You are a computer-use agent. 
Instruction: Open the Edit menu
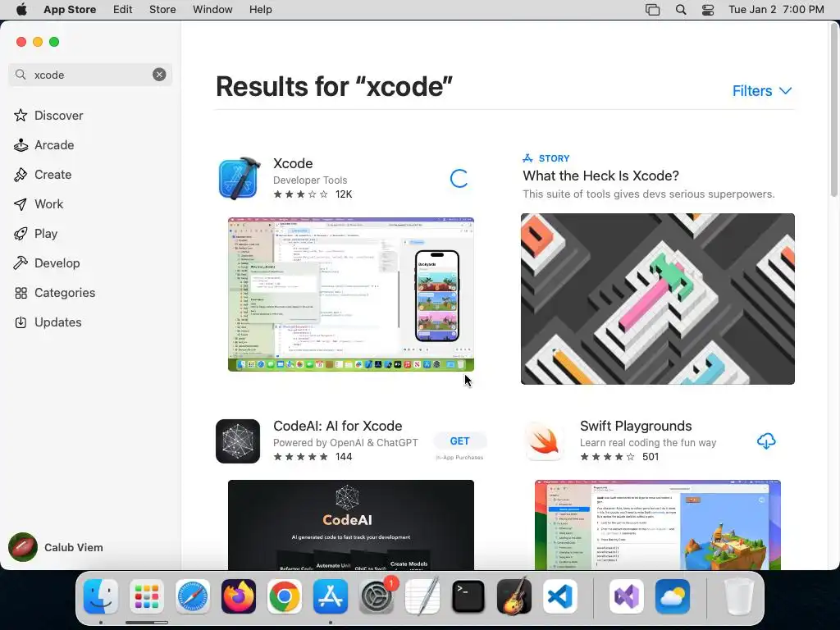[123, 10]
